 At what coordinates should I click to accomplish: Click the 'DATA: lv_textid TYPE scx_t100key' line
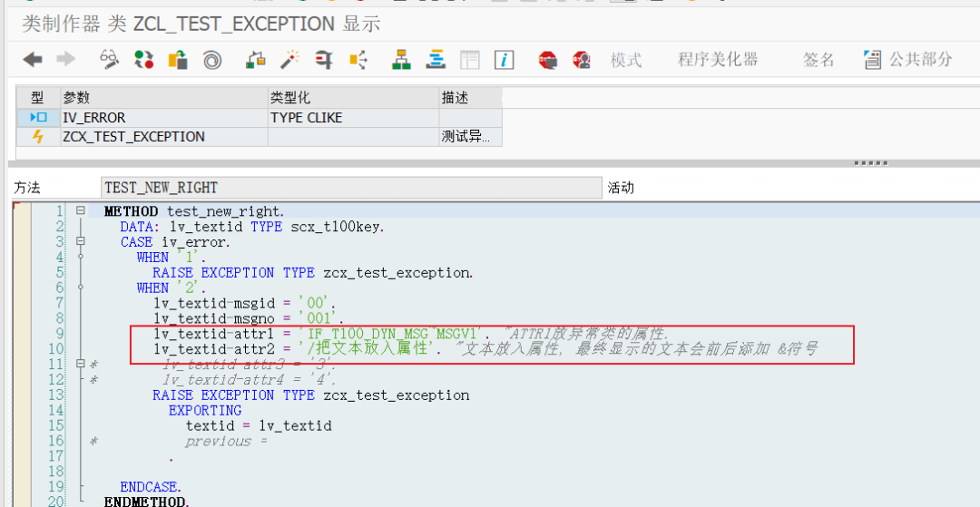252,226
